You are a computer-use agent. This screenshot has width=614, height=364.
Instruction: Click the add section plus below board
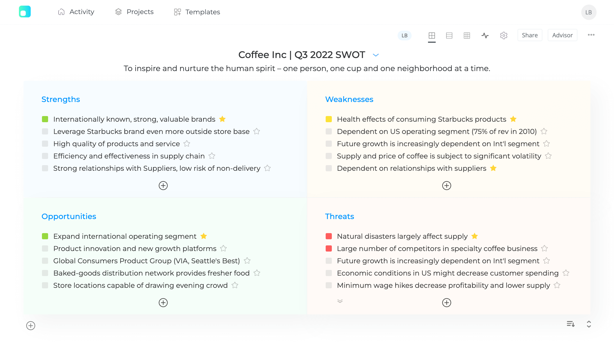click(x=31, y=326)
